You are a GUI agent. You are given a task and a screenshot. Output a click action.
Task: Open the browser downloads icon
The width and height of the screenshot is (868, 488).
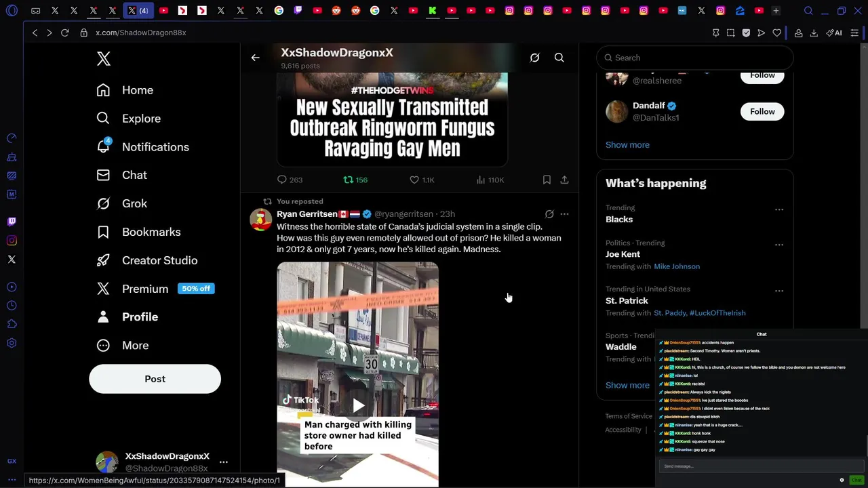tap(814, 33)
